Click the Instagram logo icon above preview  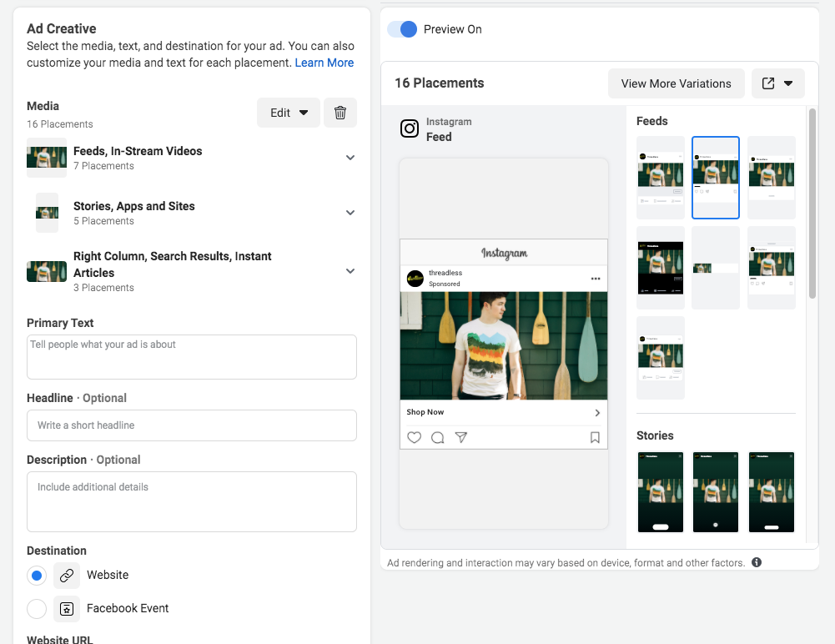[x=410, y=128]
